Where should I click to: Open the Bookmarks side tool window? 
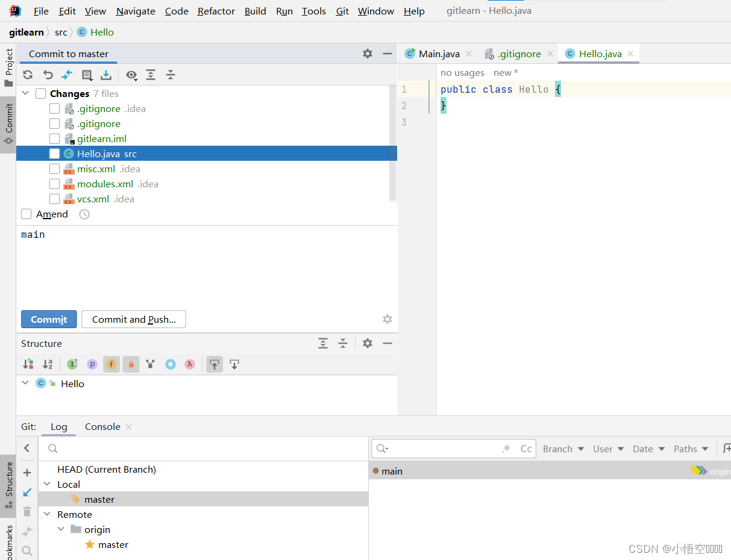pos(8,542)
